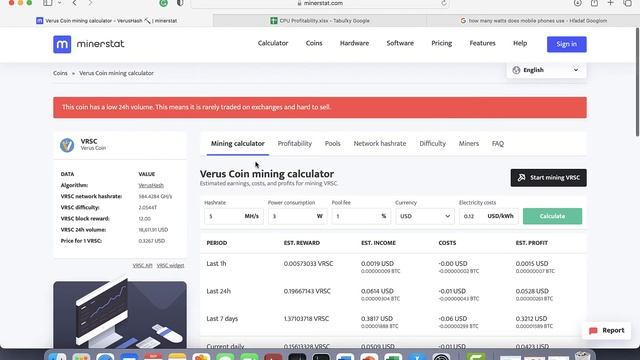Go to the Pricing page
This screenshot has width=640, height=360.
point(442,43)
